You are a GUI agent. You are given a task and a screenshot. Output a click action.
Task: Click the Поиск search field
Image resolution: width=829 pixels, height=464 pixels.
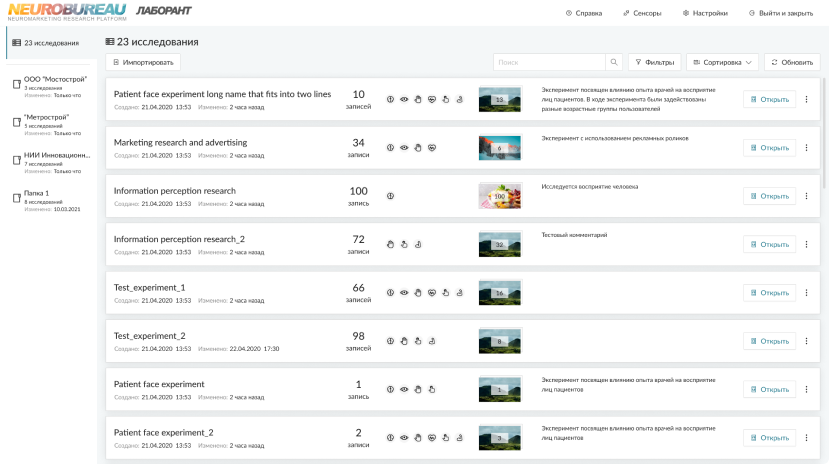coord(550,62)
